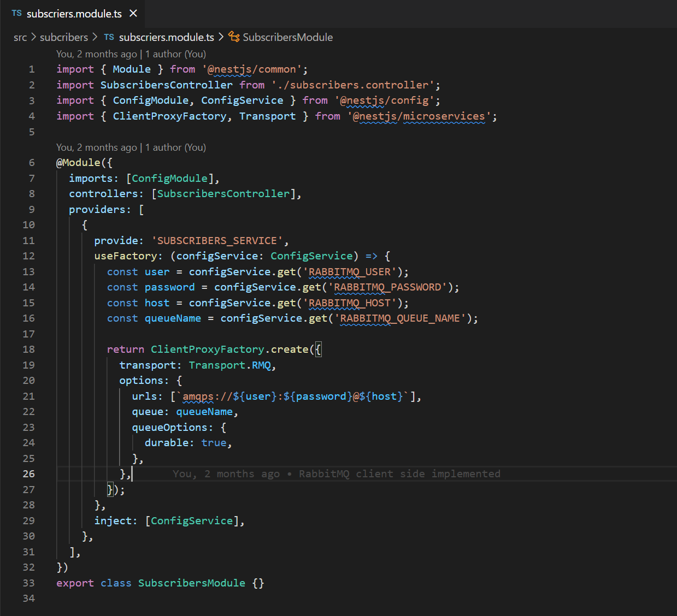
Task: Expand chevron before SubscribersModule breadcrumb symbol
Action: pos(221,37)
